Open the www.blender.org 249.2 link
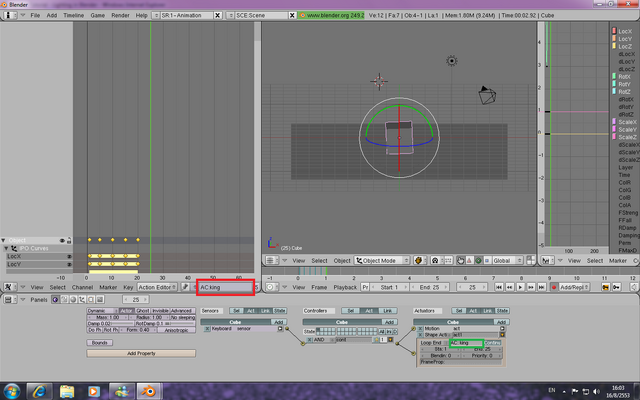The height and width of the screenshot is (400, 640). pyautogui.click(x=331, y=15)
